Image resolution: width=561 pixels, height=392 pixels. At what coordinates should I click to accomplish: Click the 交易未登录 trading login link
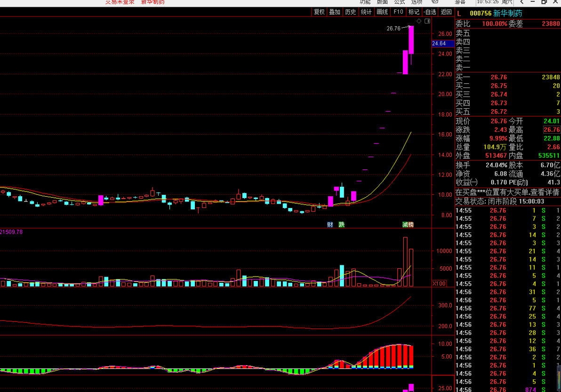tap(120, 2)
